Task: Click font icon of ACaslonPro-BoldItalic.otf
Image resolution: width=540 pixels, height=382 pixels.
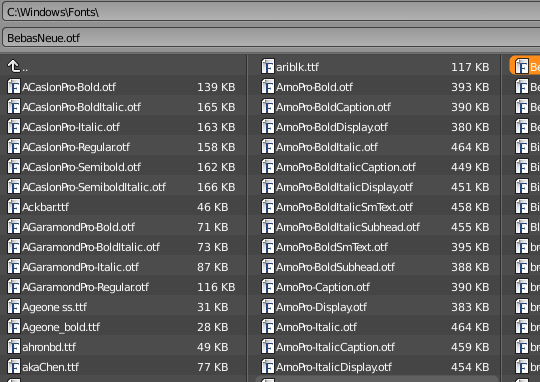Action: (x=14, y=106)
